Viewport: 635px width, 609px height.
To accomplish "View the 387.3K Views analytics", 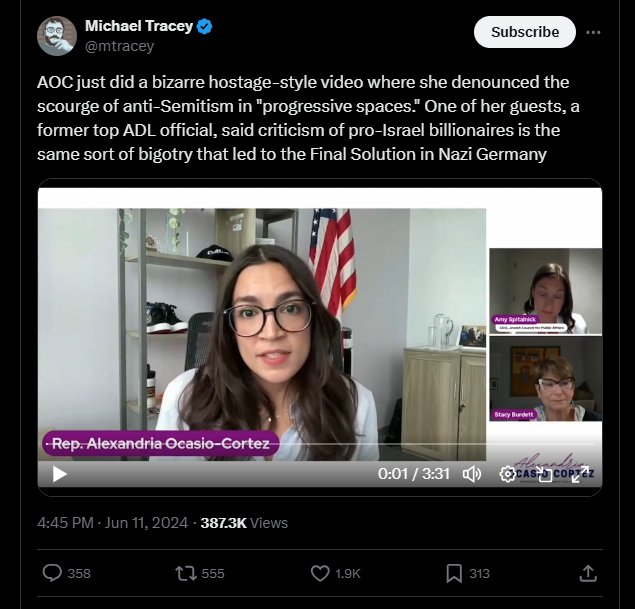I will pos(244,523).
